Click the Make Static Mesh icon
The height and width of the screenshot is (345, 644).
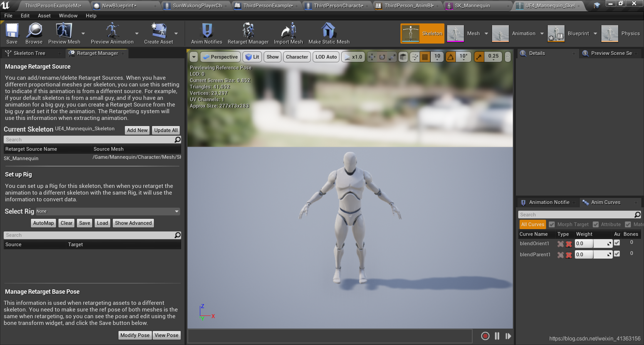(x=329, y=31)
